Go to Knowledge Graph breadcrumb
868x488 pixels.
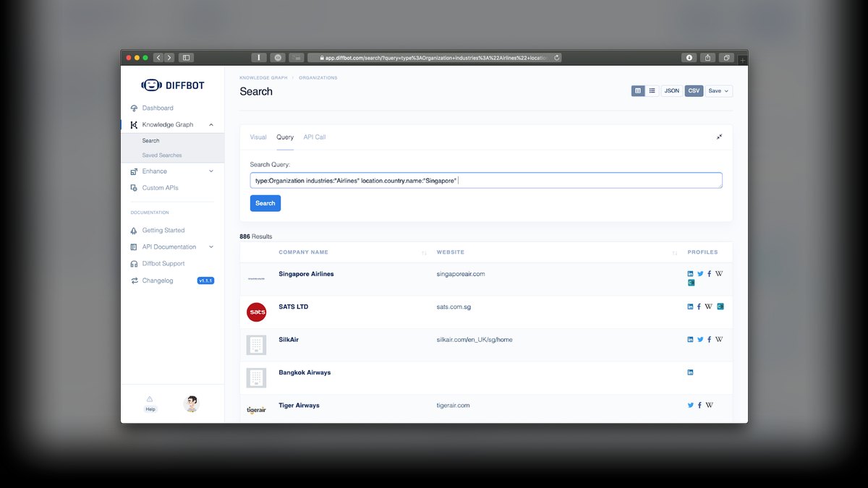[263, 77]
